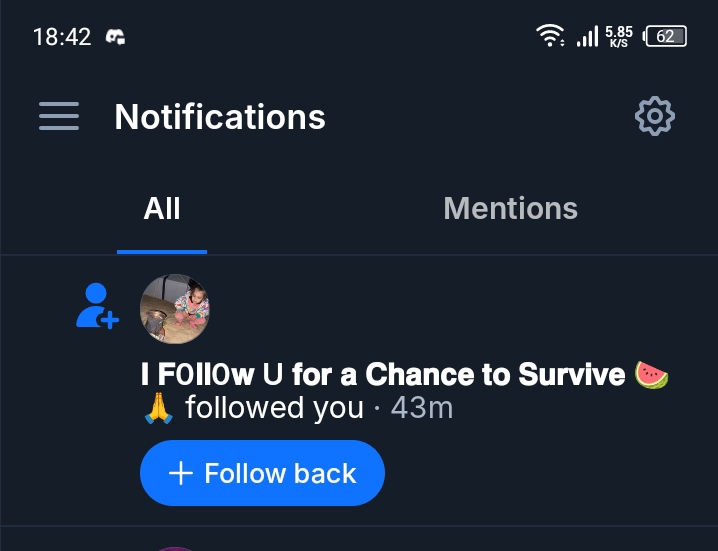The width and height of the screenshot is (718, 551).
Task: Switch to the All tab
Action: tap(162, 208)
